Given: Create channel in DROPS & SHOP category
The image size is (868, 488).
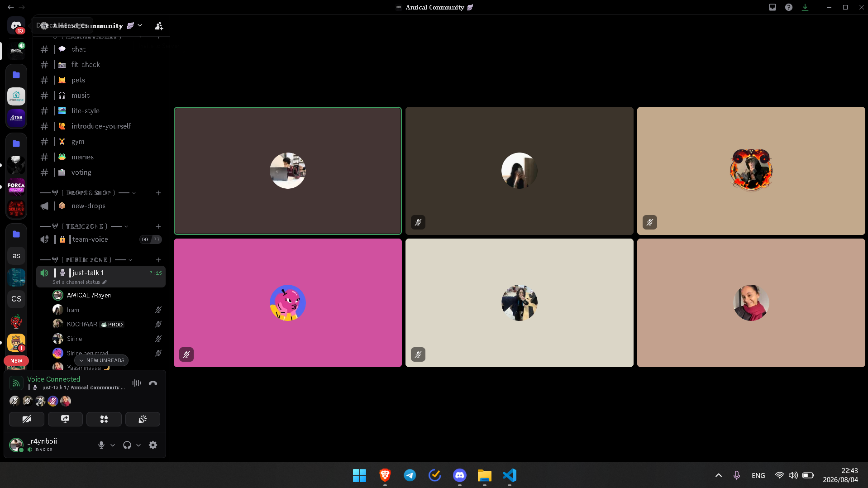Looking at the screenshot, I should pos(158,193).
